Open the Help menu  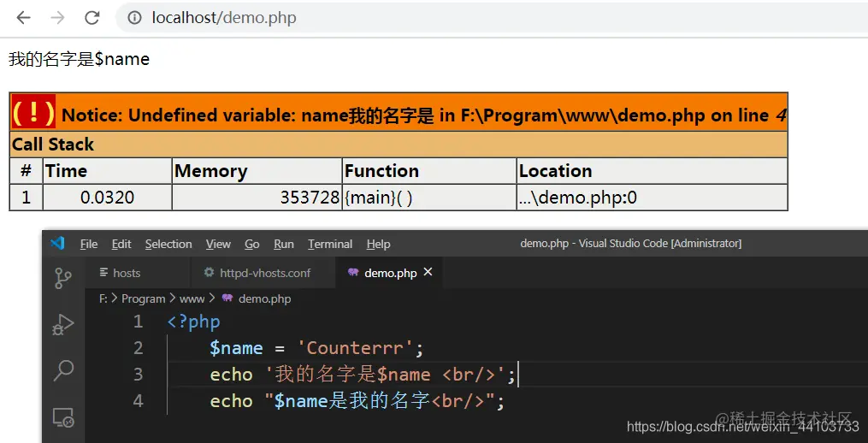[x=378, y=245]
